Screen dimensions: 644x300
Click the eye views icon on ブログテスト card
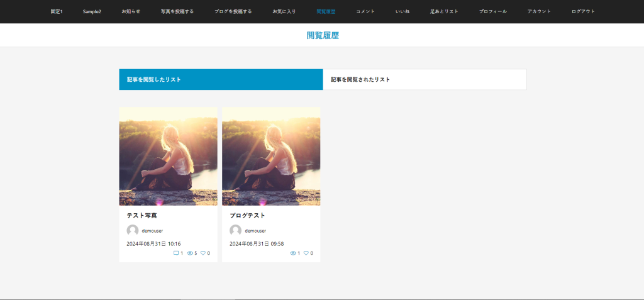293,253
